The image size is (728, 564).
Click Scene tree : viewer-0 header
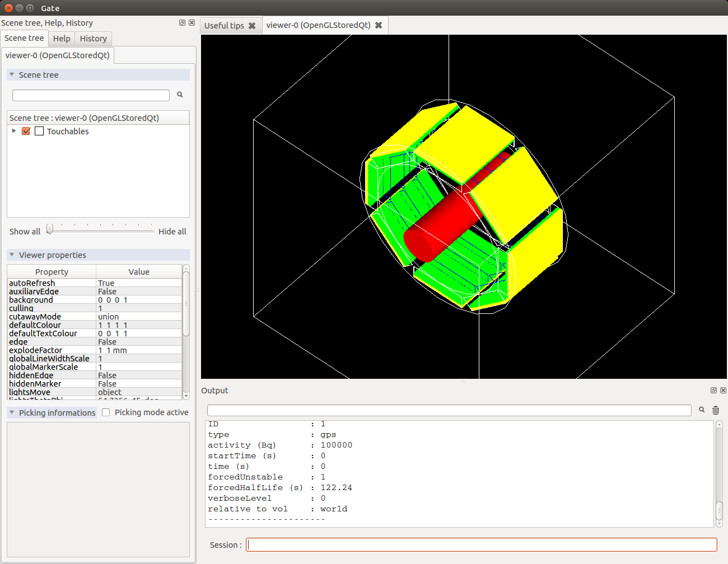tap(98, 118)
